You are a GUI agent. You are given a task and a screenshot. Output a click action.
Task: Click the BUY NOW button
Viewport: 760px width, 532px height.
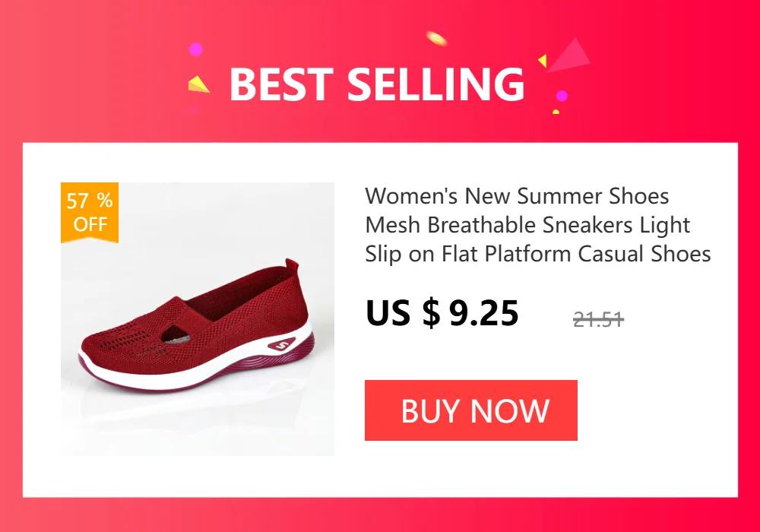coord(470,410)
